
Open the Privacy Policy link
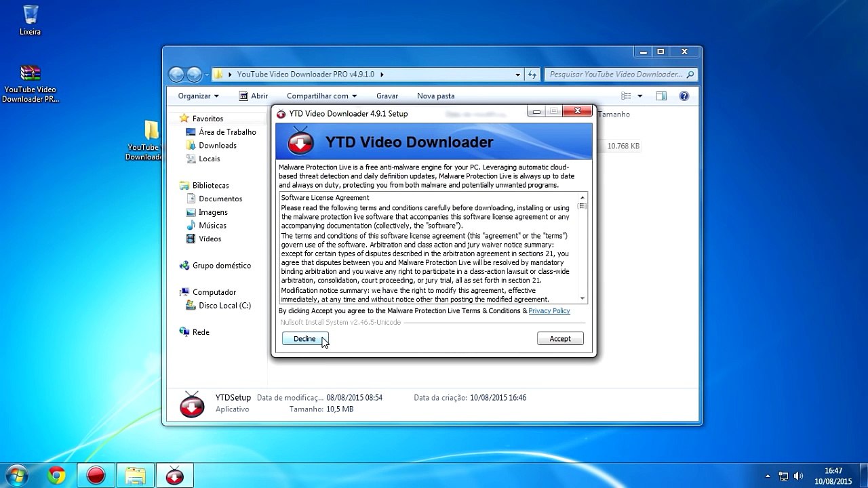[549, 310]
